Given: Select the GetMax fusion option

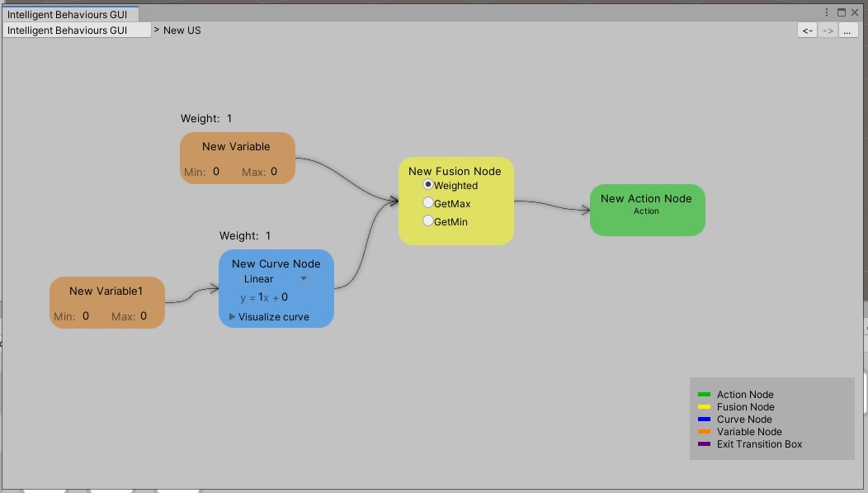Looking at the screenshot, I should [428, 202].
